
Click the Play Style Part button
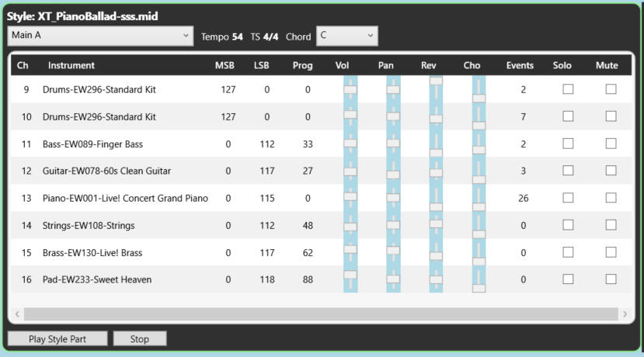coord(57,339)
